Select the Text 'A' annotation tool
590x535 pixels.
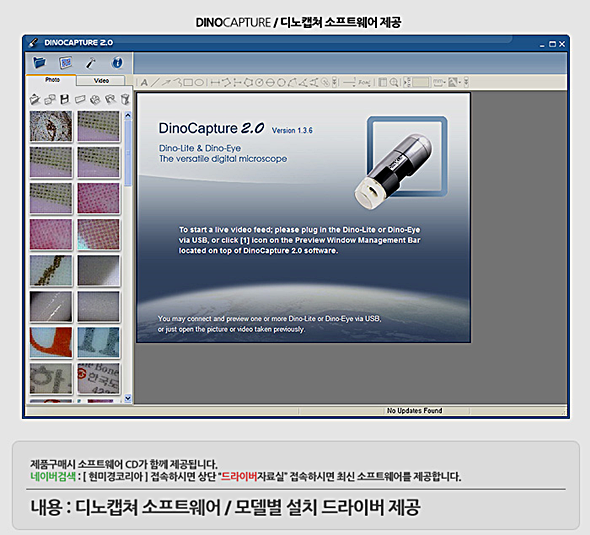(144, 82)
